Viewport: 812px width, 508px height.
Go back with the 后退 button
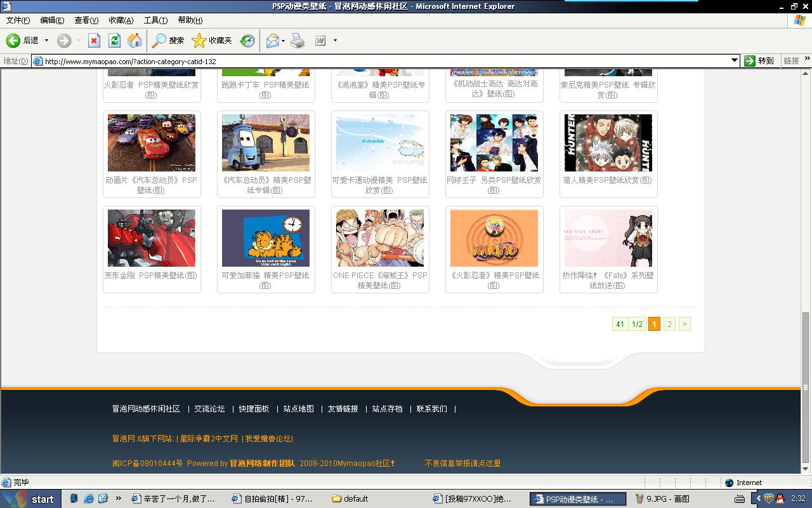[x=23, y=41]
